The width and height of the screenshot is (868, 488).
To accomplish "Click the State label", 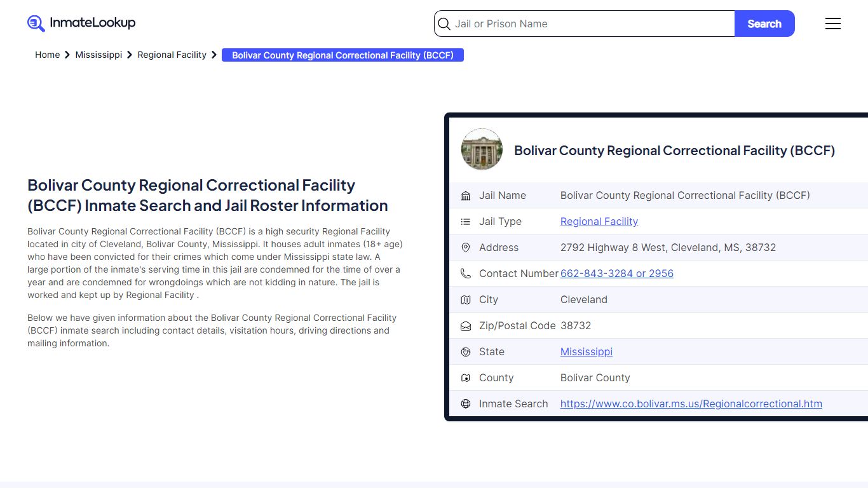I will pos(492,351).
